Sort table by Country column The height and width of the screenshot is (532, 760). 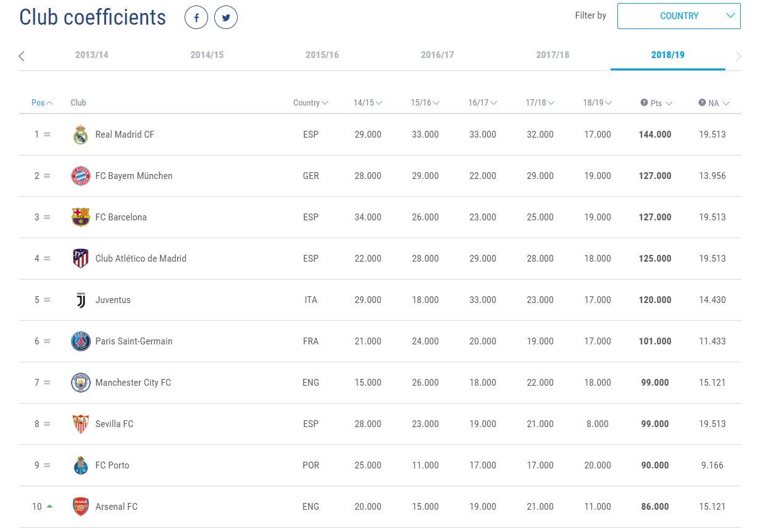[311, 103]
